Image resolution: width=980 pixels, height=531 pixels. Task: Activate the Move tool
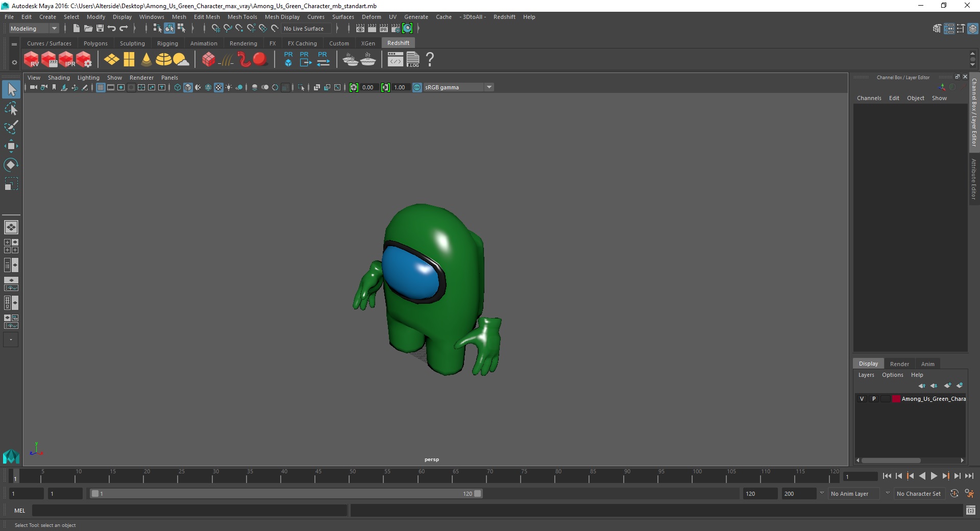click(x=11, y=146)
